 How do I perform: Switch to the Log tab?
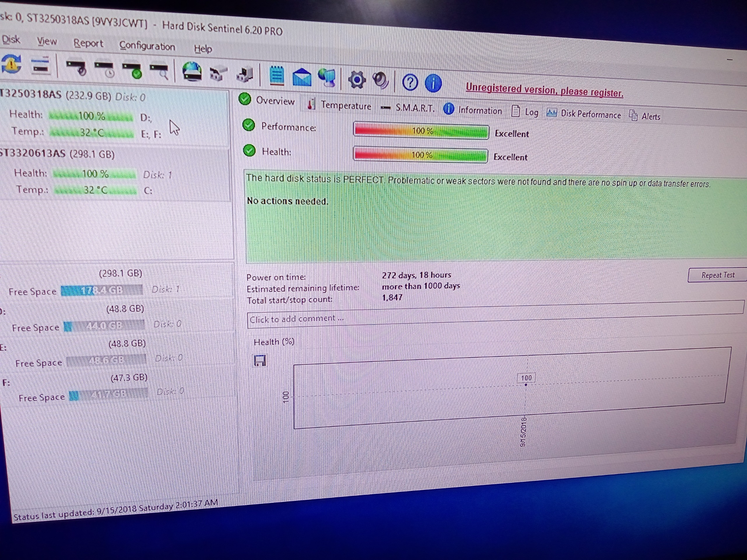point(525,112)
